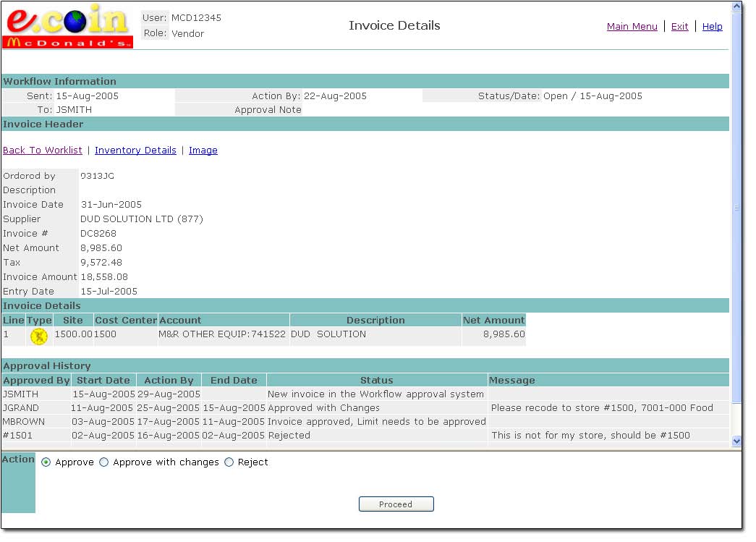Click the Account column header

click(181, 320)
